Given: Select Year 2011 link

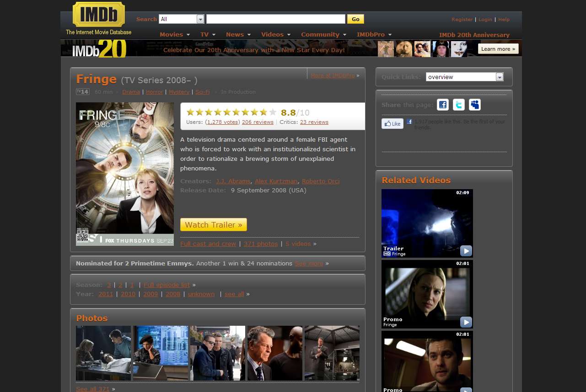Looking at the screenshot, I should [106, 294].
